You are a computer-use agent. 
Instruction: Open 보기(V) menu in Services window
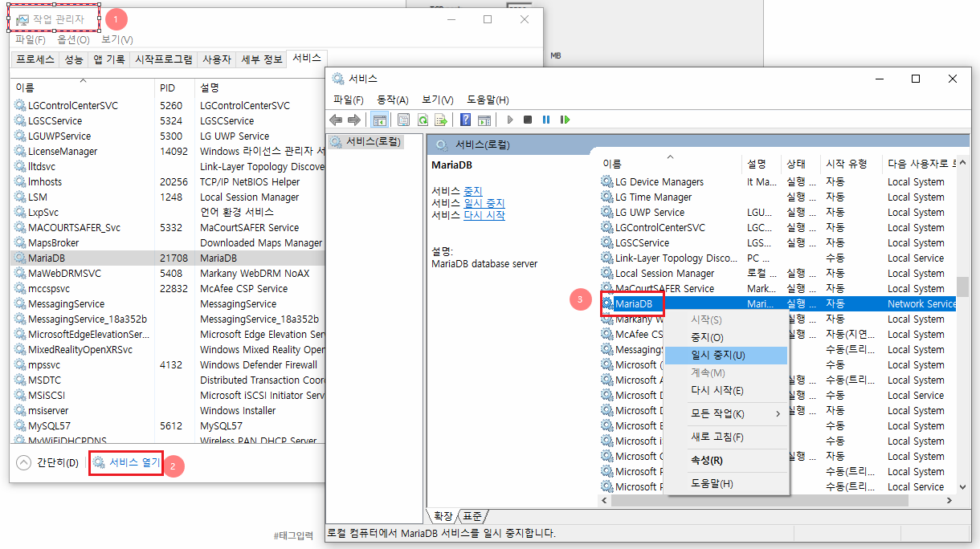point(438,100)
